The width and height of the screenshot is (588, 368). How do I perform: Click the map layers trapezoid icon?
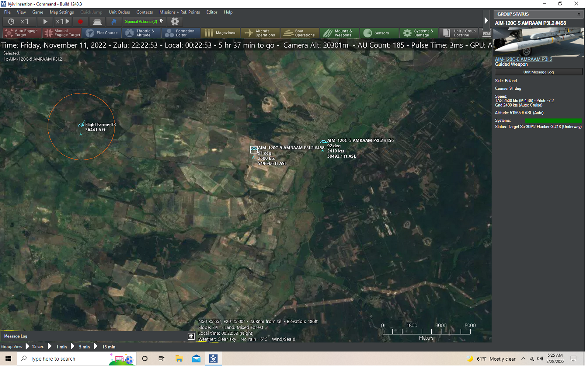pos(97,22)
